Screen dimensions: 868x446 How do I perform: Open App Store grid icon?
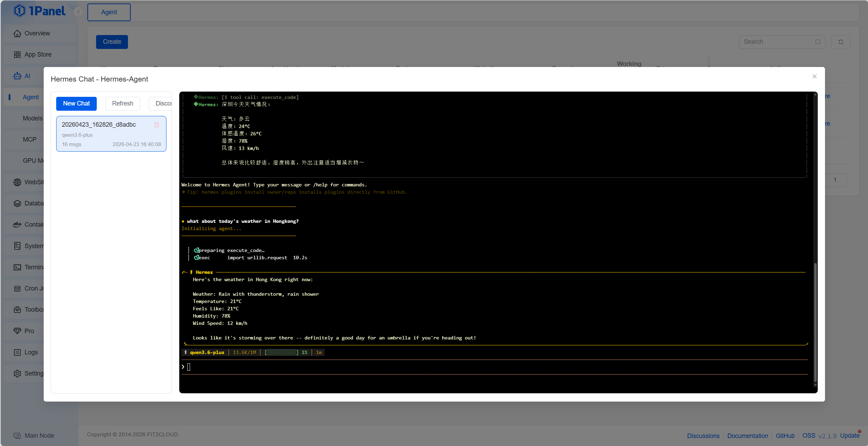pyautogui.click(x=17, y=55)
